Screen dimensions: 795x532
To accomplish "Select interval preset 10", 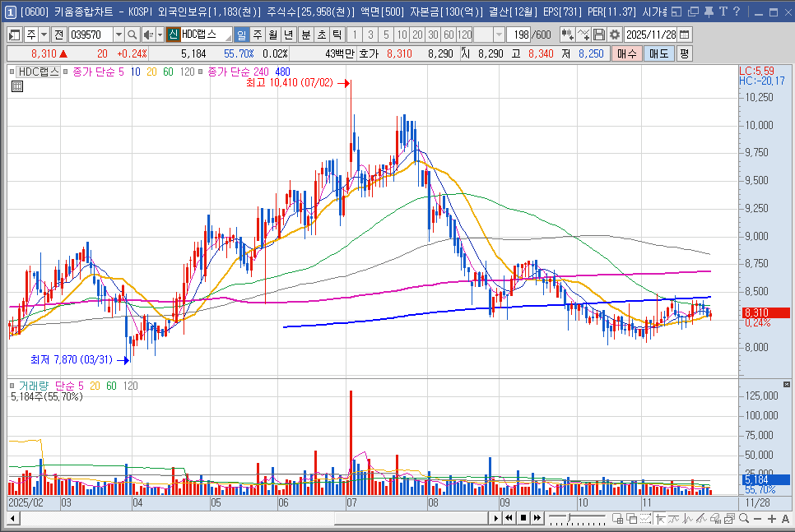I will (402, 35).
